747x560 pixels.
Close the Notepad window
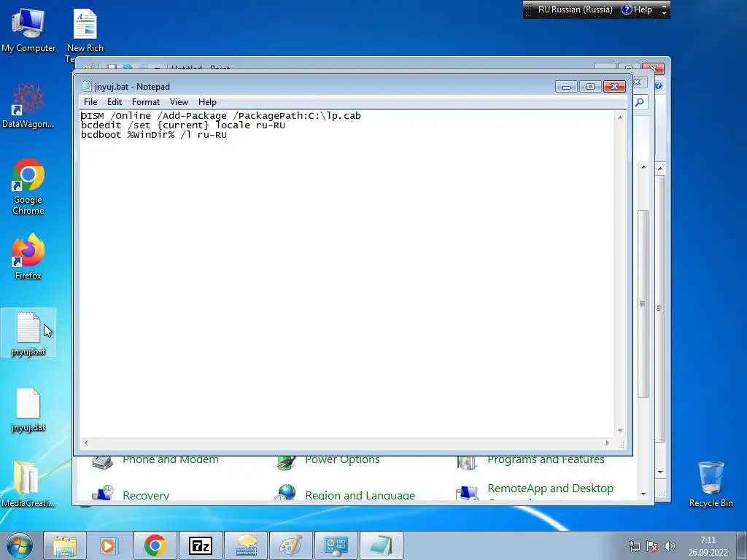tap(614, 87)
